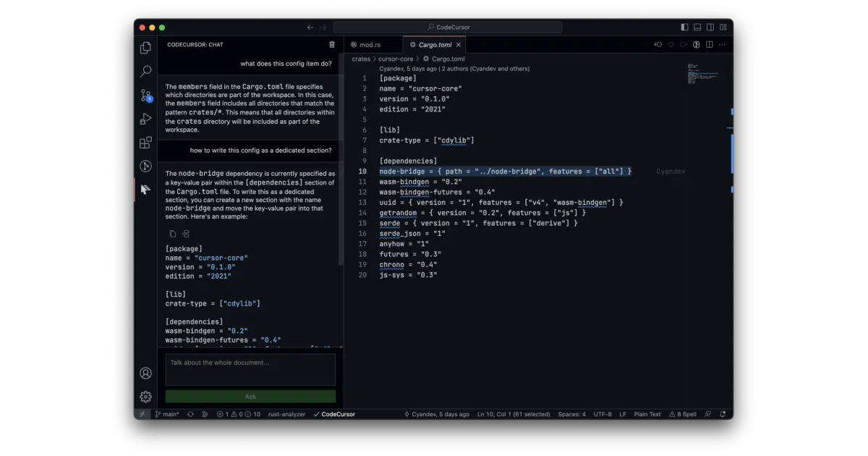Click the js-sys = "0.3" line

click(408, 275)
